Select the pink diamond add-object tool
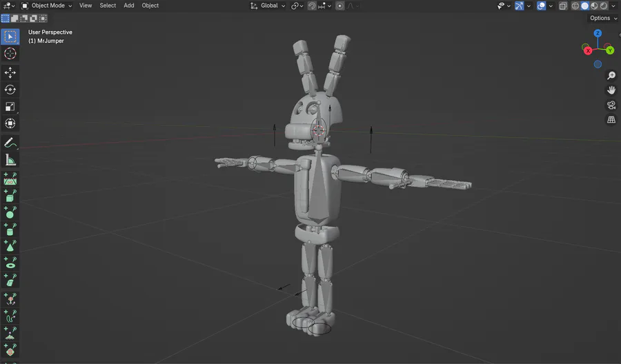This screenshot has width=621, height=364. 10,350
